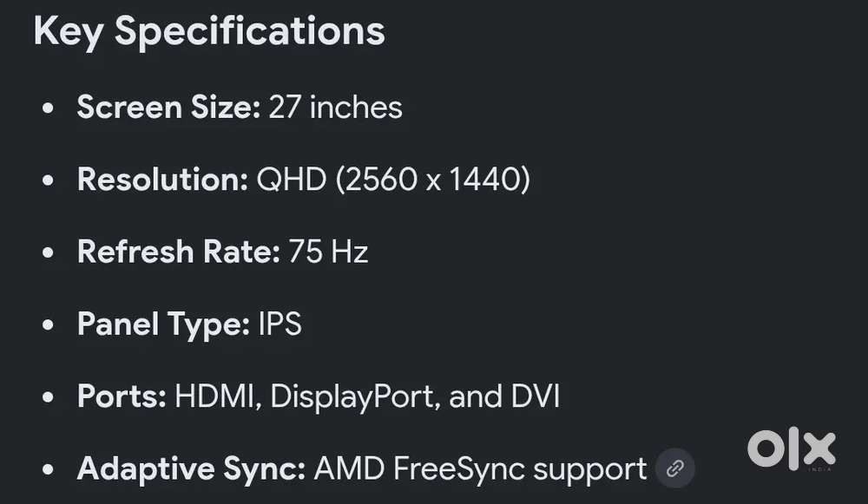868x504 pixels.
Task: Click the bullet point beside Resolution
Action: (x=48, y=180)
